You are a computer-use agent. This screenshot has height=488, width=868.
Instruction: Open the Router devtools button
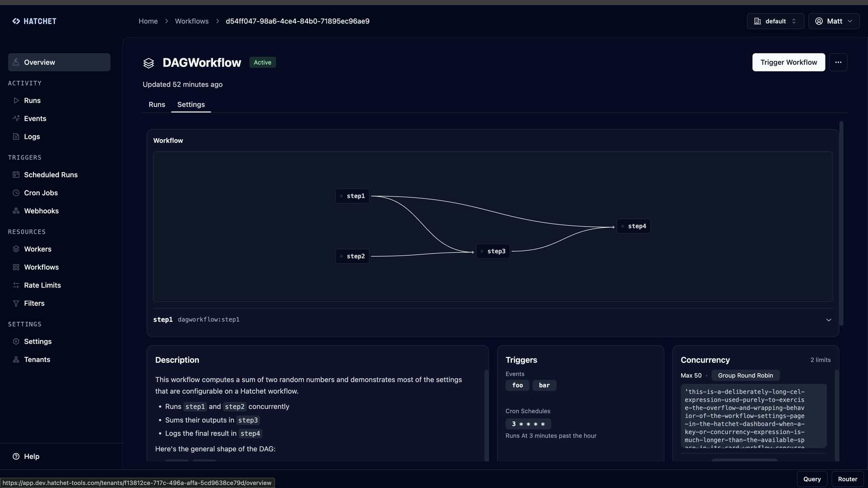[848, 479]
